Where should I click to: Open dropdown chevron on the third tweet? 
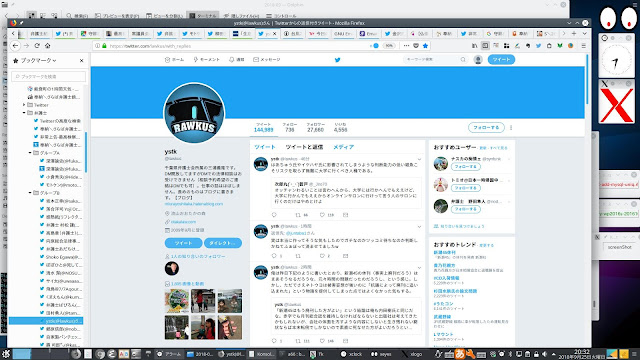pos(419,267)
